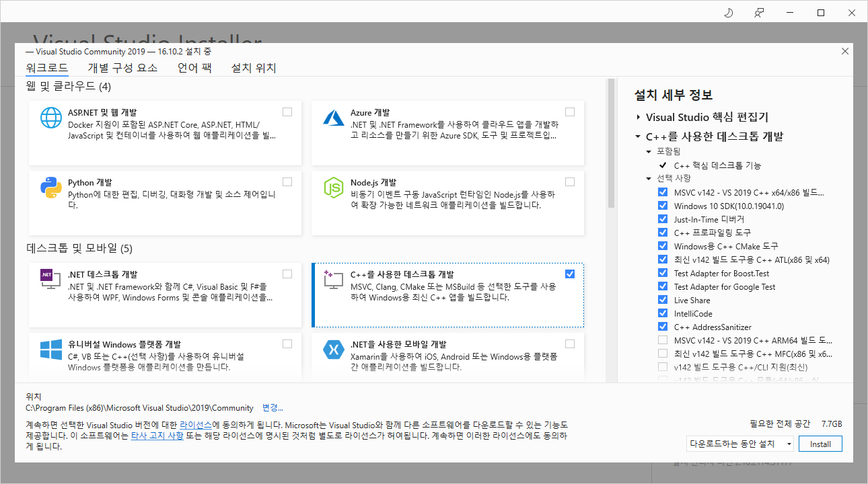Uncheck Windows C++ CMake tools option
The height and width of the screenshot is (484, 868).
(663, 246)
